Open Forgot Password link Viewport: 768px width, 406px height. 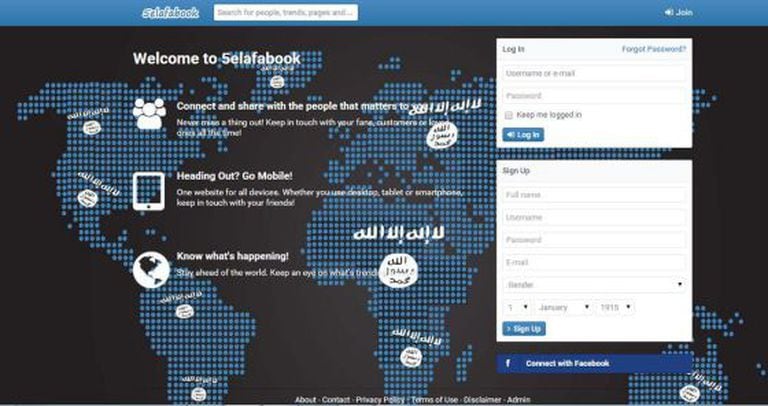click(x=654, y=49)
